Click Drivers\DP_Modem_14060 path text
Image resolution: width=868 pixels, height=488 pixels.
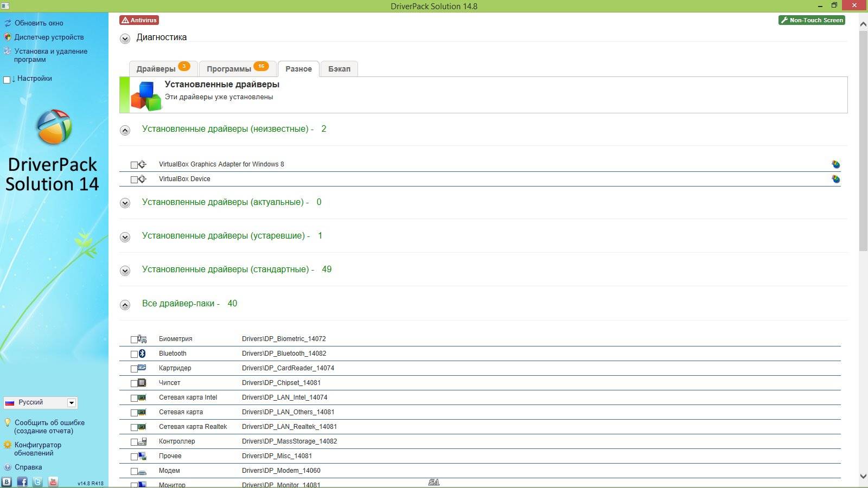281,471
